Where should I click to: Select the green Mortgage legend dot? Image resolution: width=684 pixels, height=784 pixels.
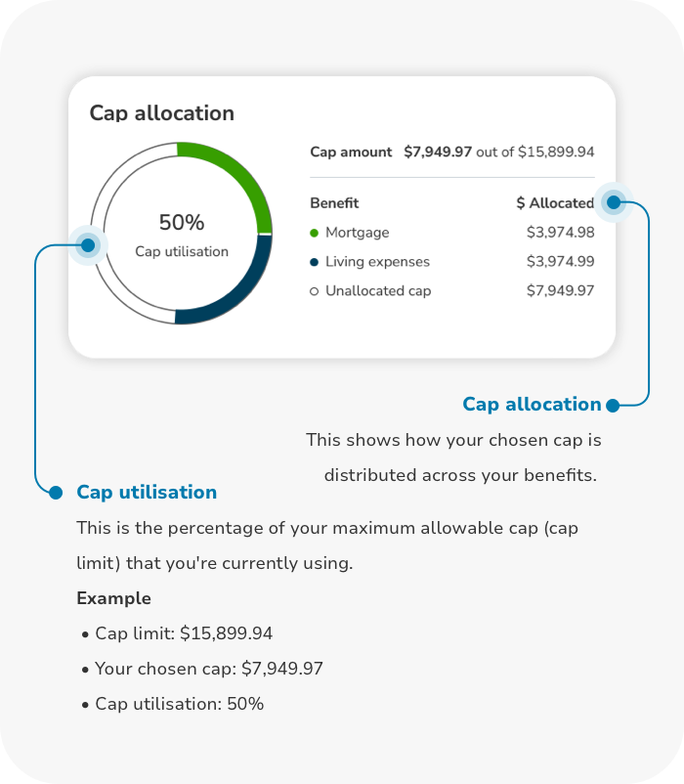click(315, 233)
